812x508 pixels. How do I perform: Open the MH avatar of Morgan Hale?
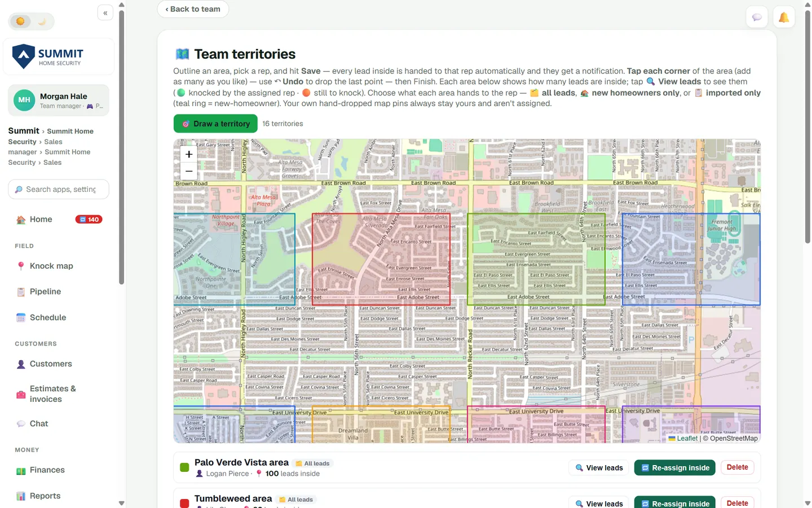click(x=24, y=100)
